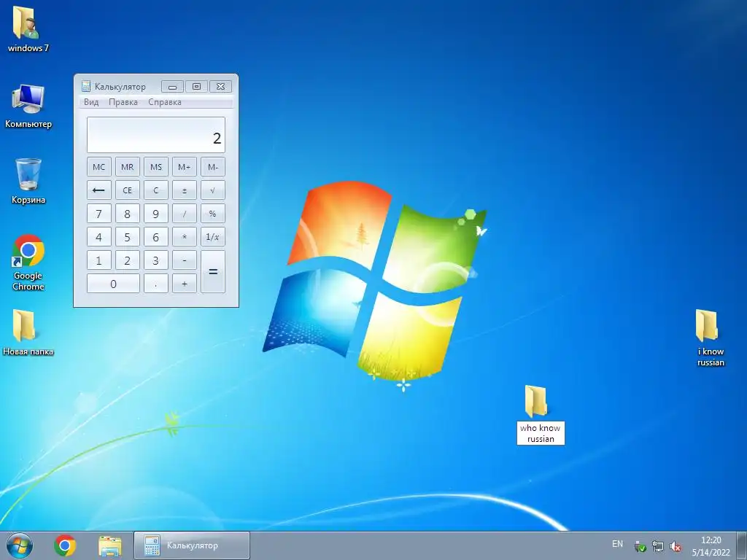Click the M+ button

point(185,167)
